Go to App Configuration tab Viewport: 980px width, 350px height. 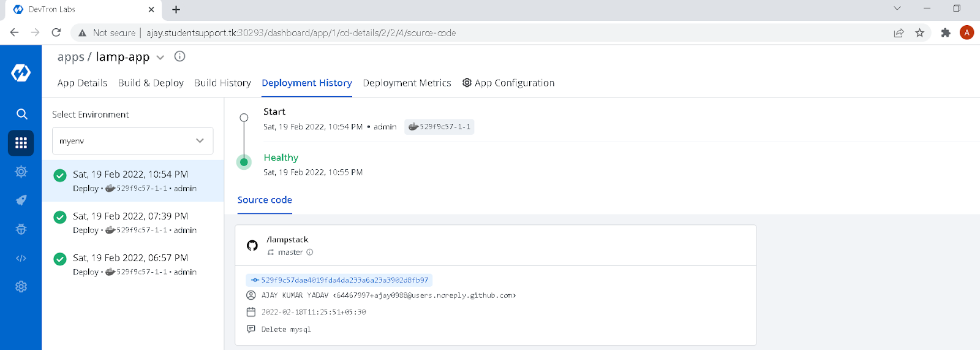coord(508,83)
